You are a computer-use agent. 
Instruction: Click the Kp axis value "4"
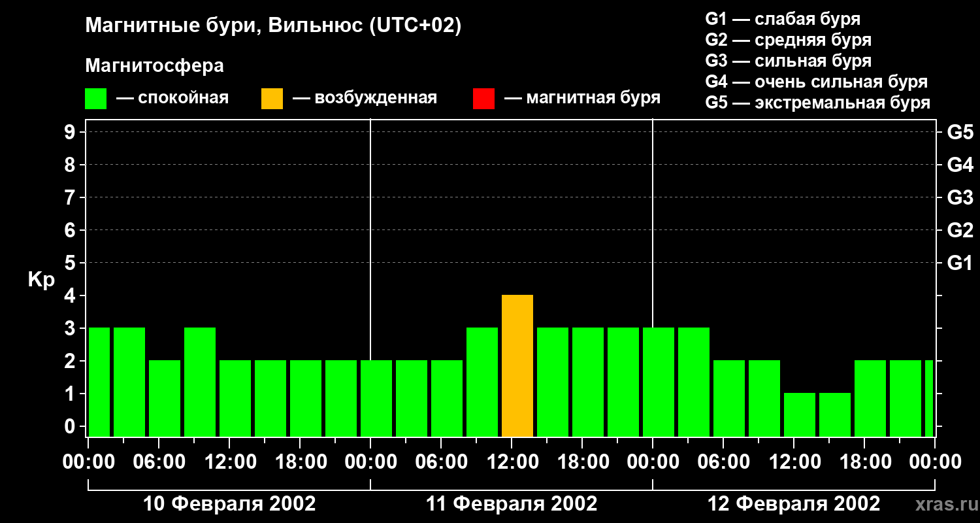71,295
